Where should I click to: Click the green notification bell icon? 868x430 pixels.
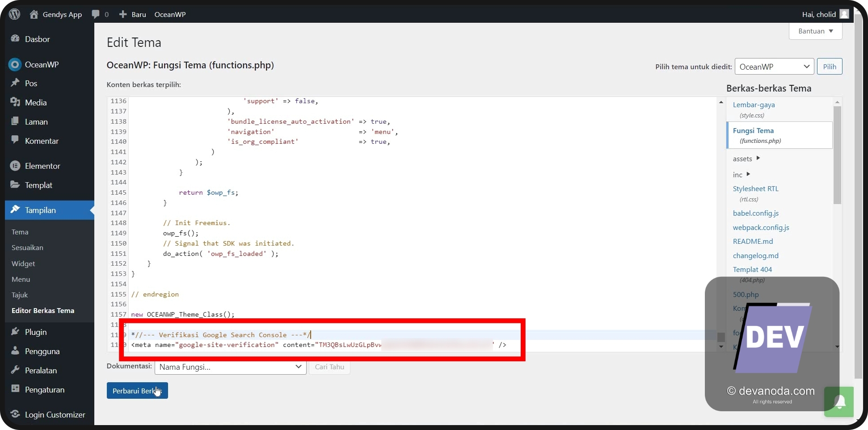(x=839, y=402)
